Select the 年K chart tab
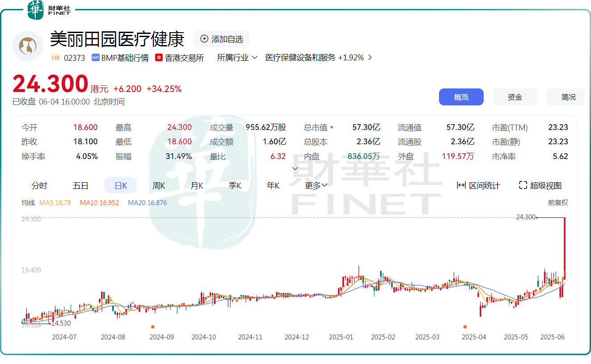Viewport: 591px width, 364px height. (x=273, y=185)
